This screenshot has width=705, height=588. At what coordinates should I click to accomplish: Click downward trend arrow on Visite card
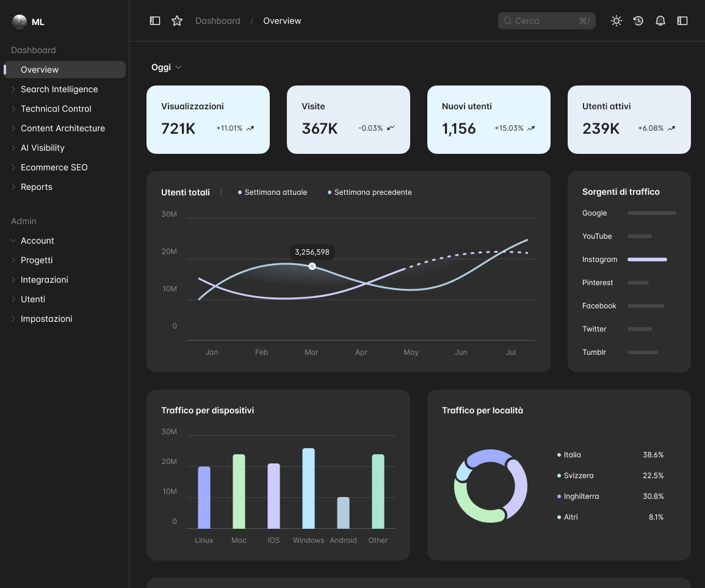coord(391,128)
